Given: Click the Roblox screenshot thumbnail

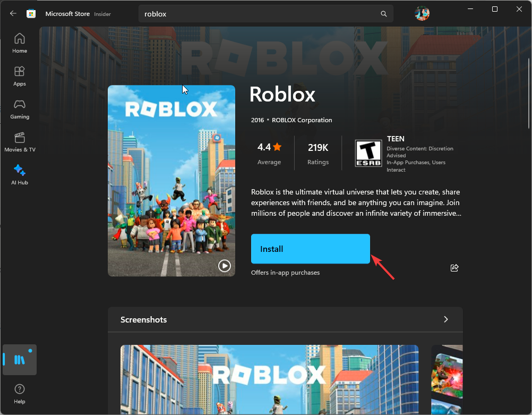Looking at the screenshot, I should [x=269, y=380].
